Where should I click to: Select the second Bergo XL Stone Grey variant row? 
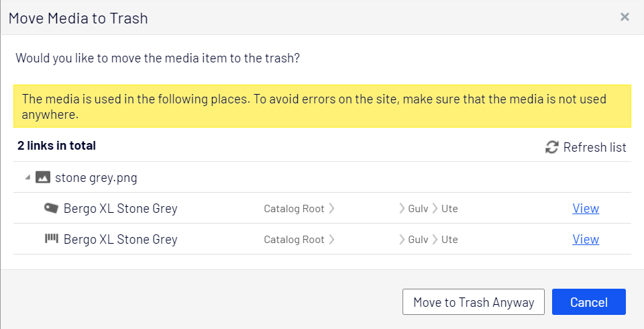[x=323, y=239]
